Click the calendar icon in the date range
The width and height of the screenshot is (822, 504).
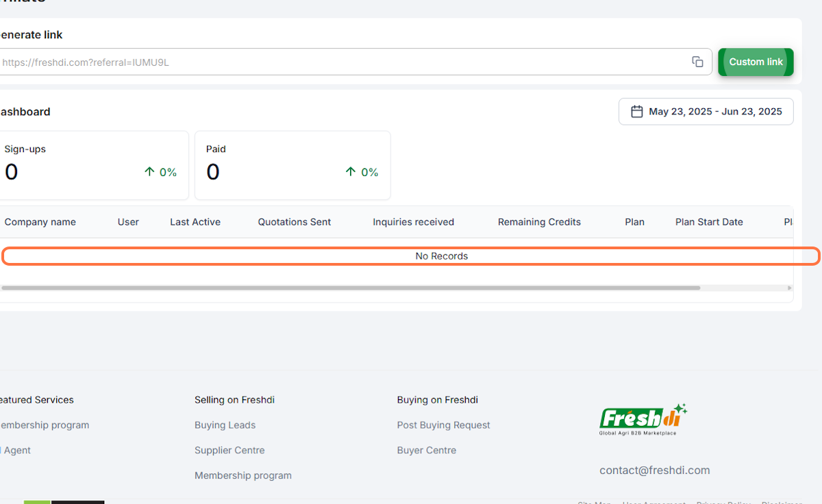[636, 112]
